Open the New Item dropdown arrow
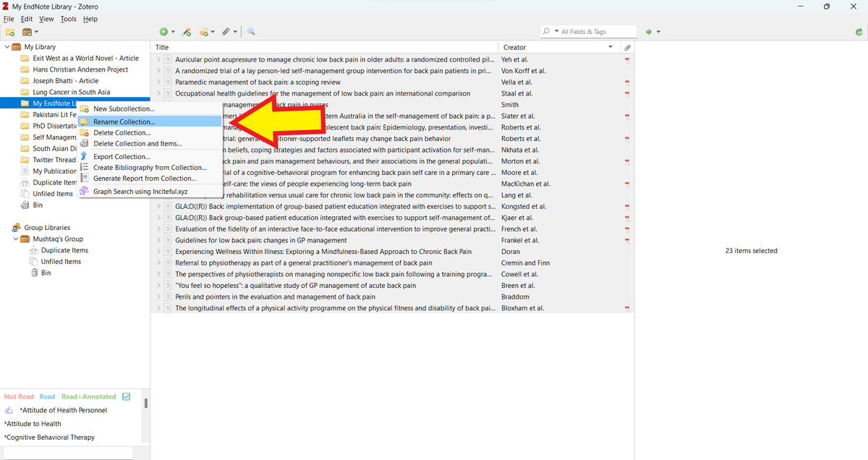 click(173, 32)
